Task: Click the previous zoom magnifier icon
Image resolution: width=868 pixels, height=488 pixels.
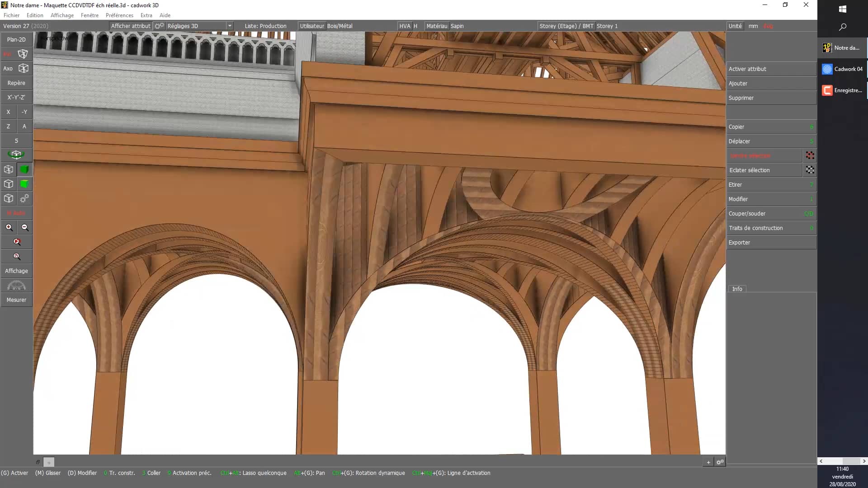Action: pyautogui.click(x=17, y=242)
